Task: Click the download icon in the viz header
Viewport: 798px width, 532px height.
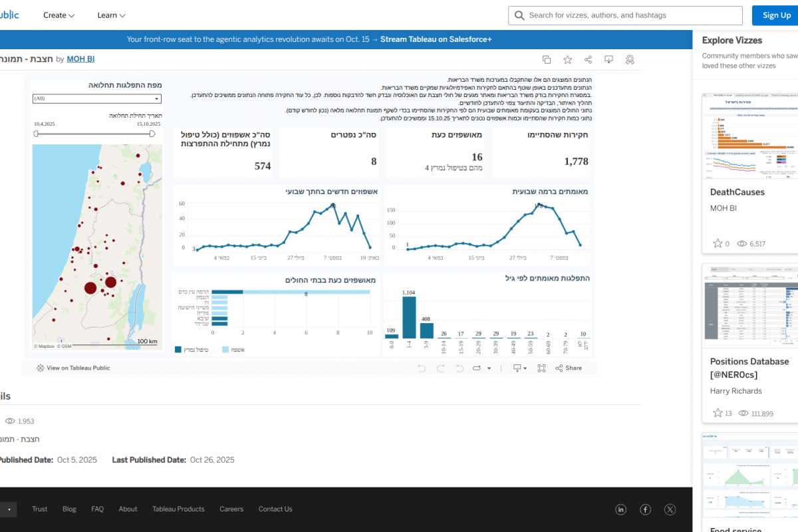Action: coord(608,59)
